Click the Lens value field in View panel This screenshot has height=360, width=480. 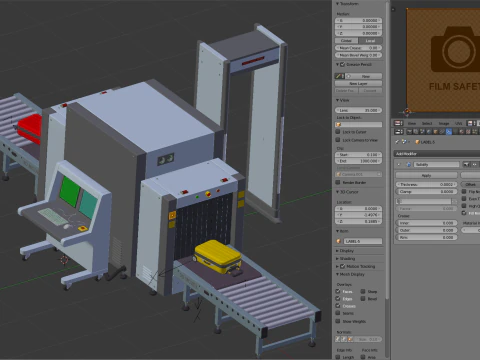click(x=358, y=110)
